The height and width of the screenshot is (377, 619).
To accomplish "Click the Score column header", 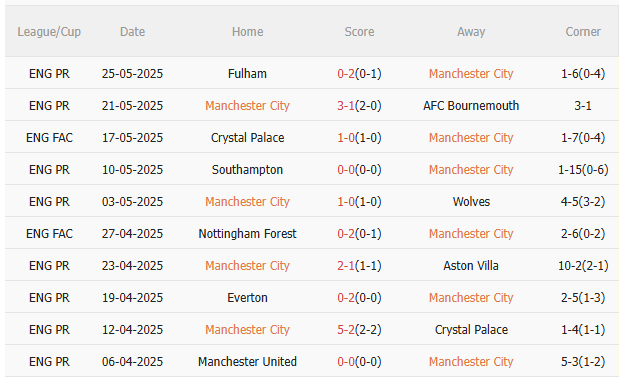I will click(359, 32).
